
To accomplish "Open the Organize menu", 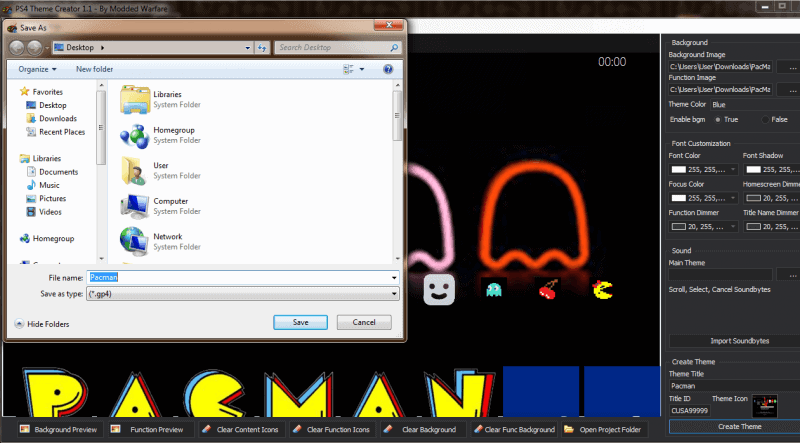I will click(x=37, y=69).
